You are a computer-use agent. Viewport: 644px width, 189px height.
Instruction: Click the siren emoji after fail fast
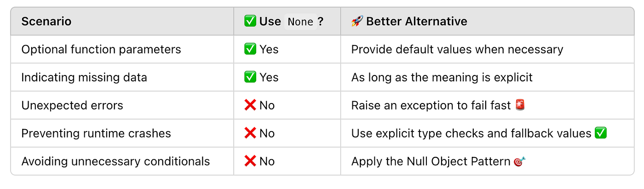point(520,105)
